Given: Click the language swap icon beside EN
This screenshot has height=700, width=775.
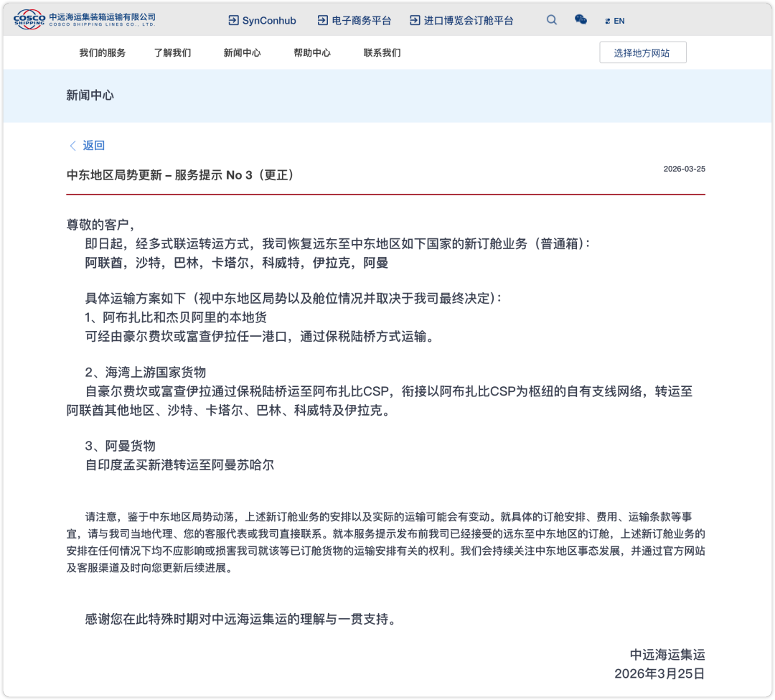Looking at the screenshot, I should [608, 22].
